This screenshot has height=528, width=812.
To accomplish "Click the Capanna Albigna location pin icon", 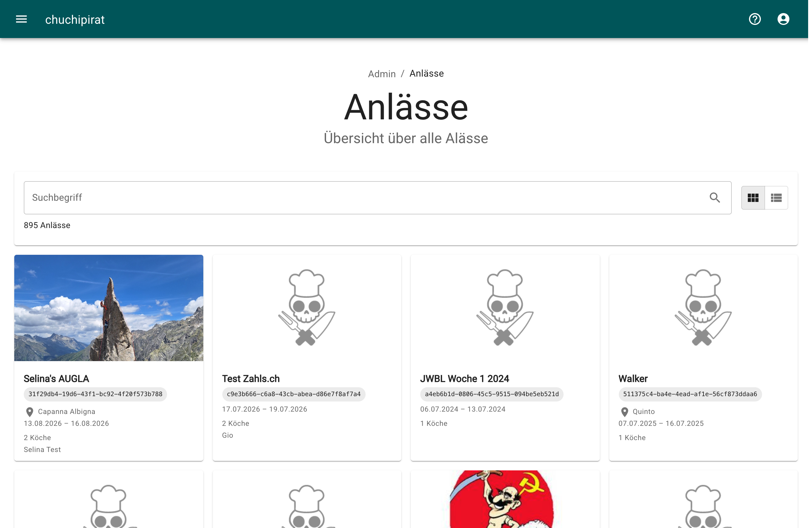I will pos(30,412).
